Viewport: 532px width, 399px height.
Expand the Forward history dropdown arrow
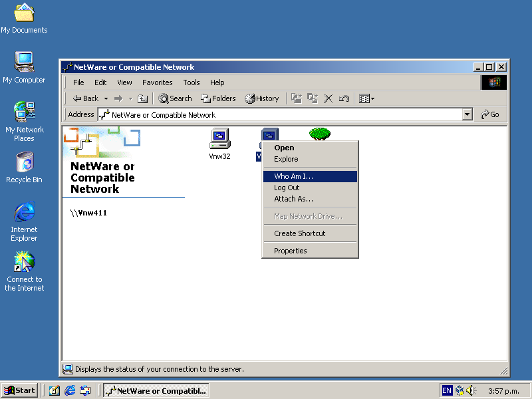point(130,98)
